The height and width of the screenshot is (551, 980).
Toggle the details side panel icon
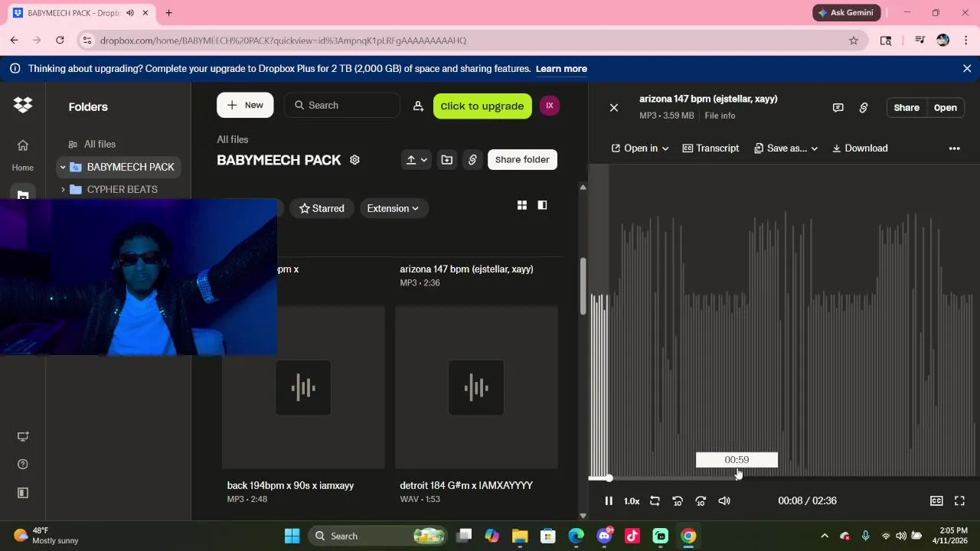coord(542,205)
